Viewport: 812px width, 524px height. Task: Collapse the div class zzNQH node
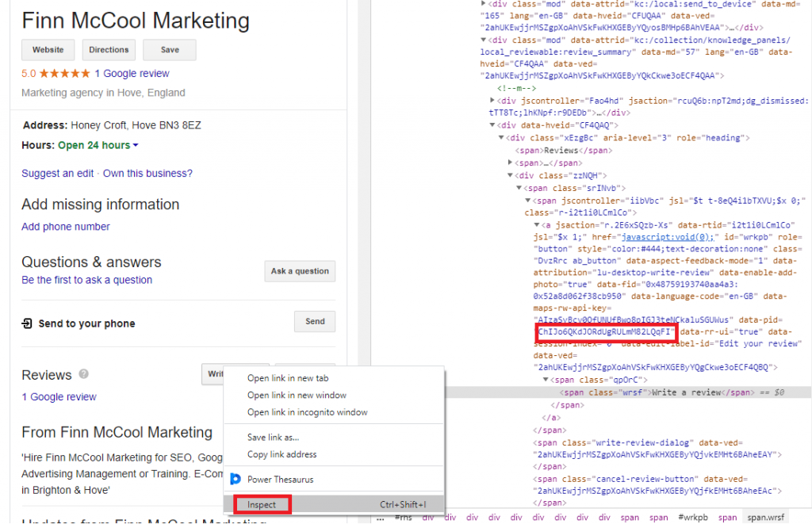tap(510, 175)
